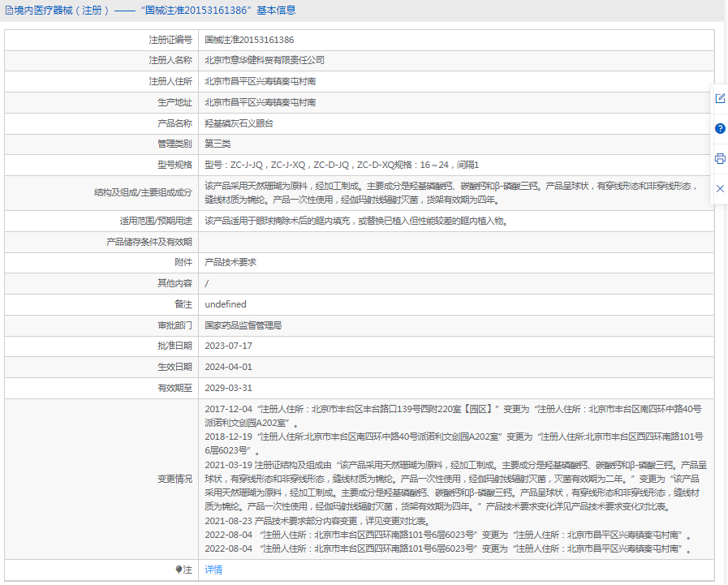Click the 变更情况 row label
728x585 pixels.
point(174,479)
